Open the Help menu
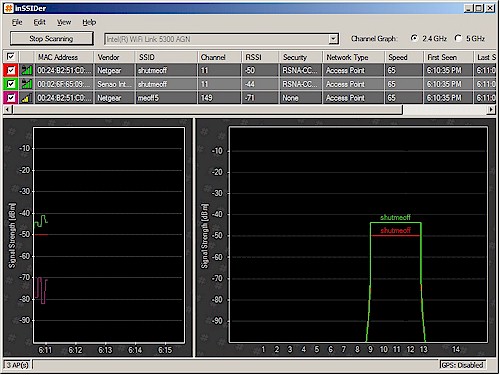Viewport: 500px width, 375px height. 89,22
